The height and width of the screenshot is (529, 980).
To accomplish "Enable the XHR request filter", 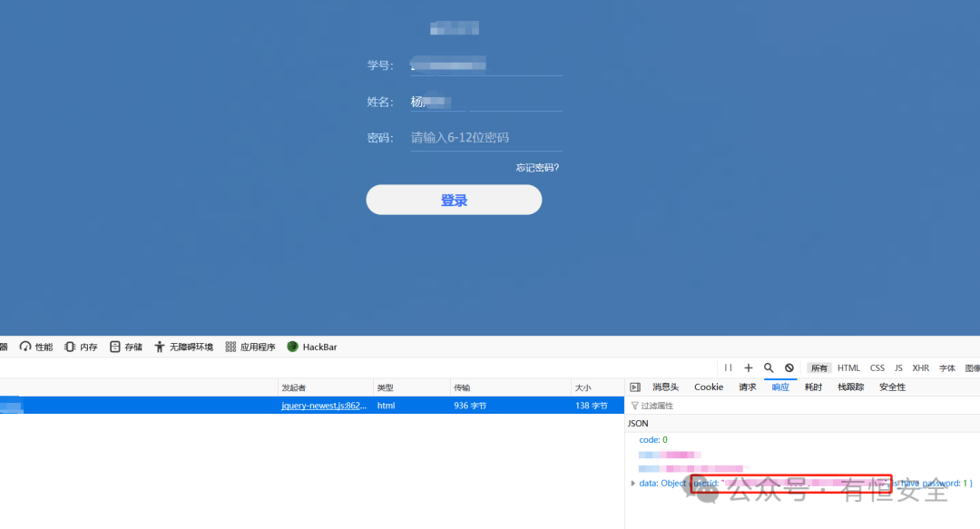I will click(x=921, y=367).
